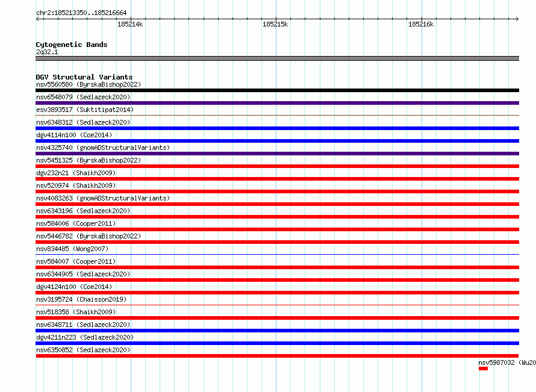Image resolution: width=536 pixels, height=392 pixels.
Task: Click the black bar for nsv5560580
Action: [277, 90]
